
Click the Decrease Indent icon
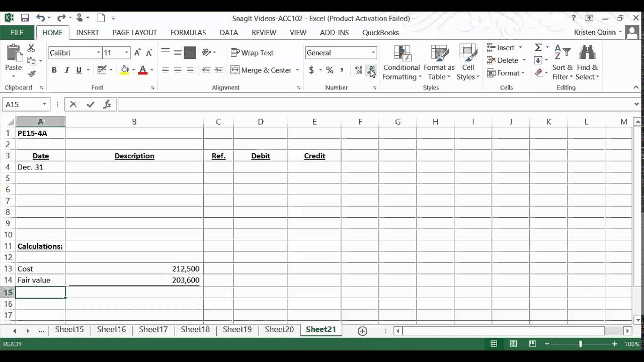point(206,70)
